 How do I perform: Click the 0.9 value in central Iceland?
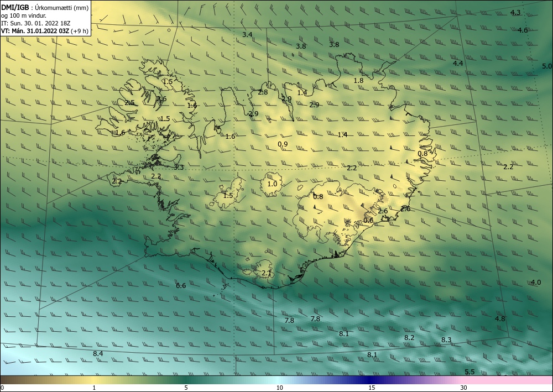(283, 144)
